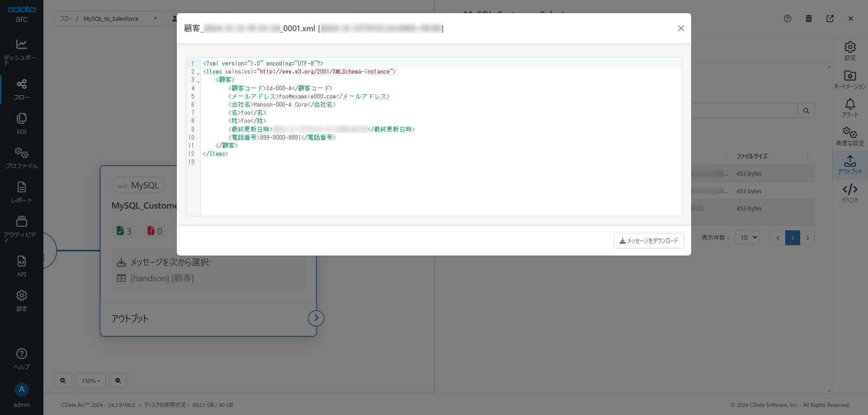Open レポート reports in sidebar
Image resolution: width=868 pixels, height=415 pixels.
21,192
